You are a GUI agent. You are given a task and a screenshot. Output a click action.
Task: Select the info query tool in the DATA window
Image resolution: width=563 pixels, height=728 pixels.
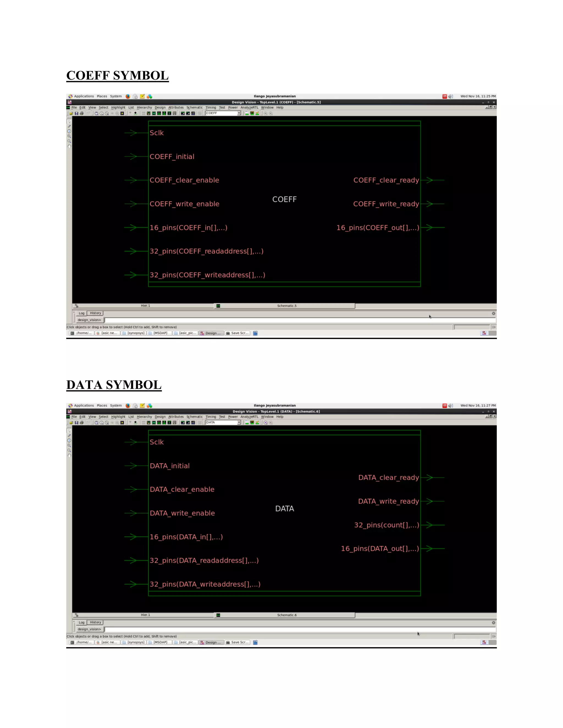pyautogui.click(x=69, y=440)
